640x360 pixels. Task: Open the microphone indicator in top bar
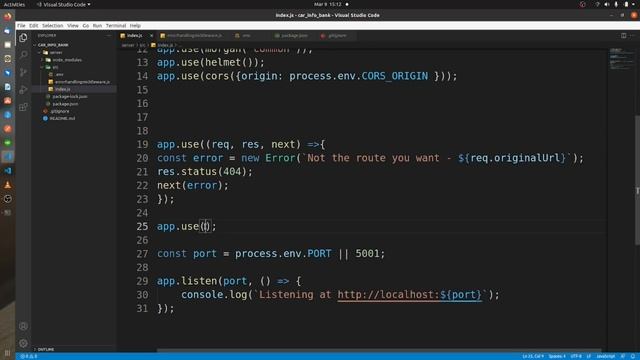click(x=616, y=4)
